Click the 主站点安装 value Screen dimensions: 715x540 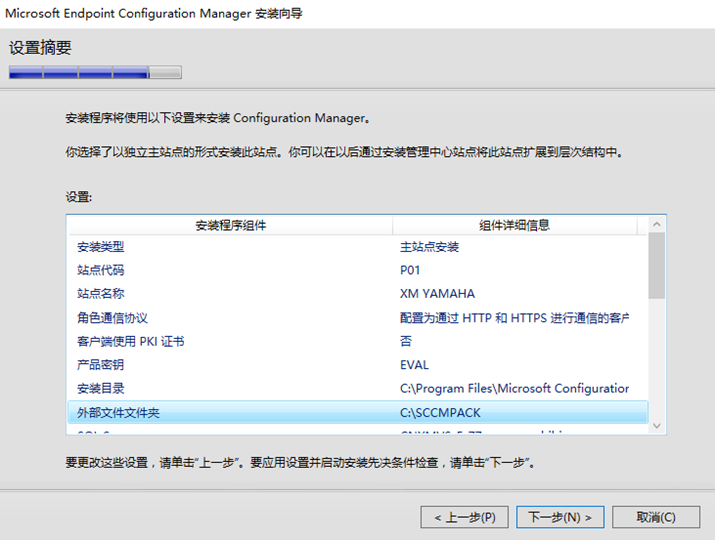pyautogui.click(x=430, y=247)
